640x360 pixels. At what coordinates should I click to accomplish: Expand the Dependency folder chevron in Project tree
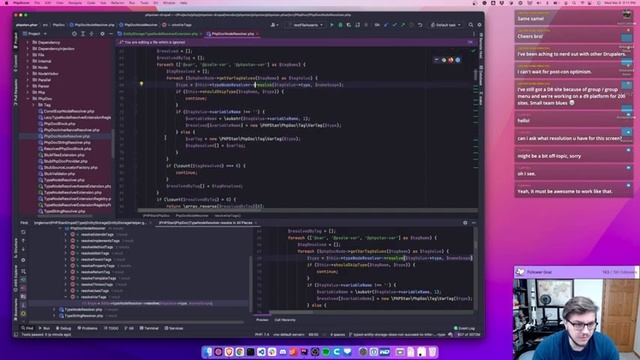tap(28, 42)
